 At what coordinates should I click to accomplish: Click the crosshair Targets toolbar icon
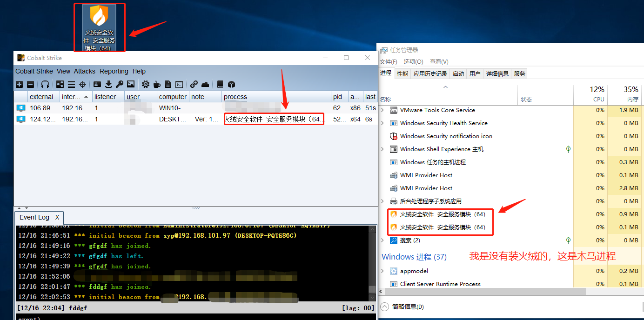coord(82,84)
